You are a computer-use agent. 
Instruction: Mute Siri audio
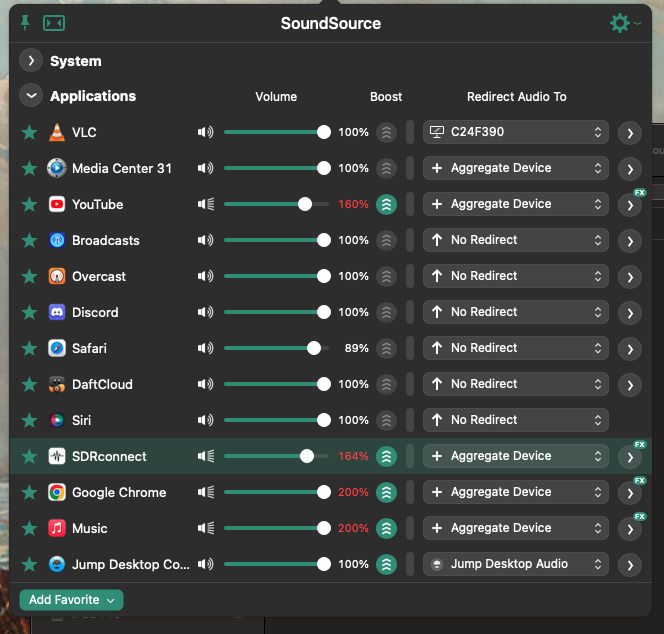pyautogui.click(x=205, y=420)
